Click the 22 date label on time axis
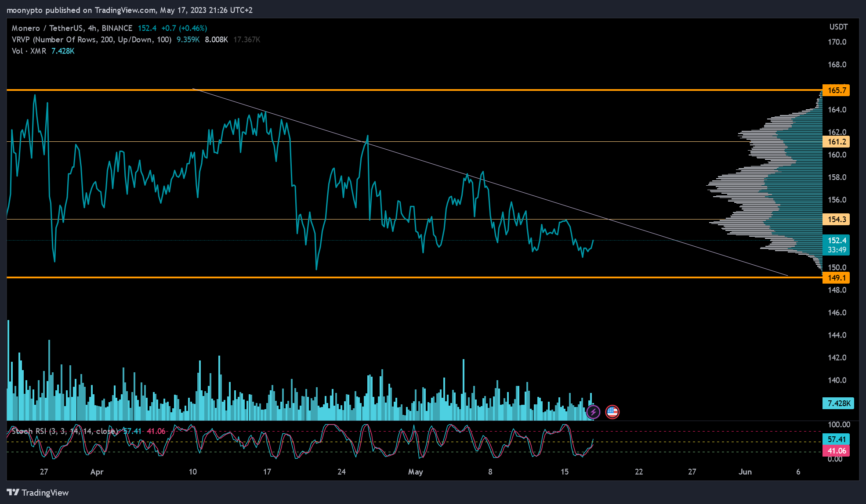The width and height of the screenshot is (866, 504). tap(639, 472)
